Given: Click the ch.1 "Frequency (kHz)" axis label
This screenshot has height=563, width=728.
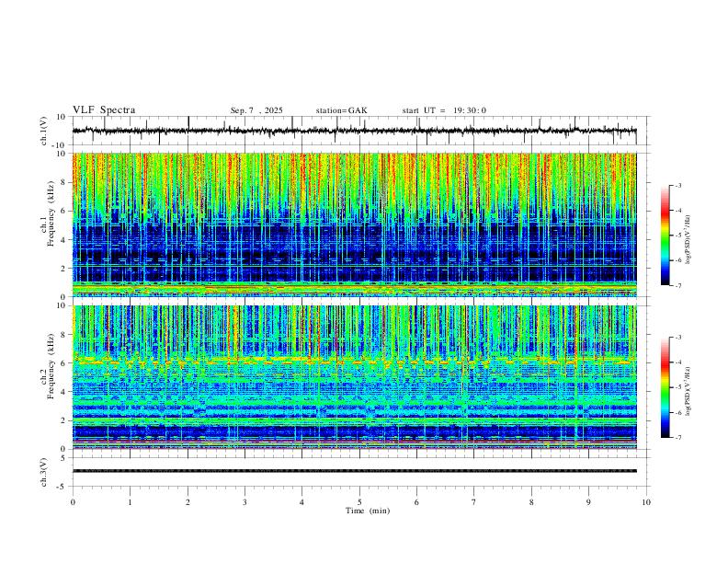Looking at the screenshot, I should tap(51, 214).
